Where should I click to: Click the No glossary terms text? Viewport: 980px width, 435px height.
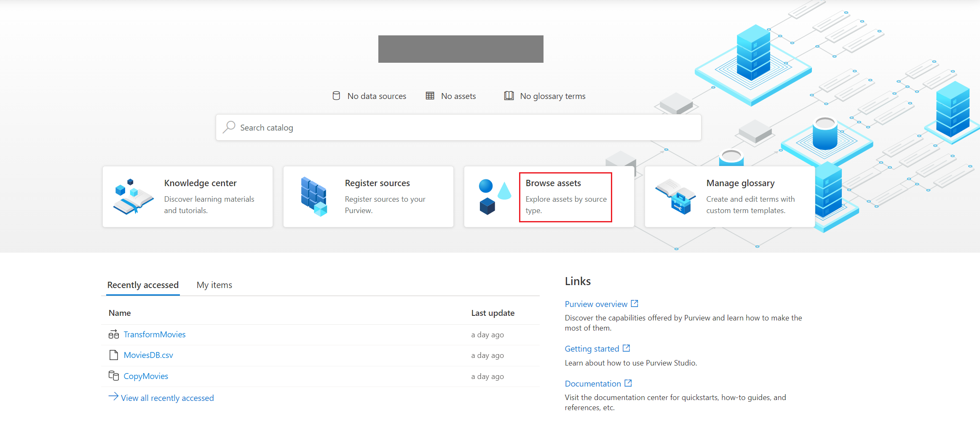tap(553, 96)
